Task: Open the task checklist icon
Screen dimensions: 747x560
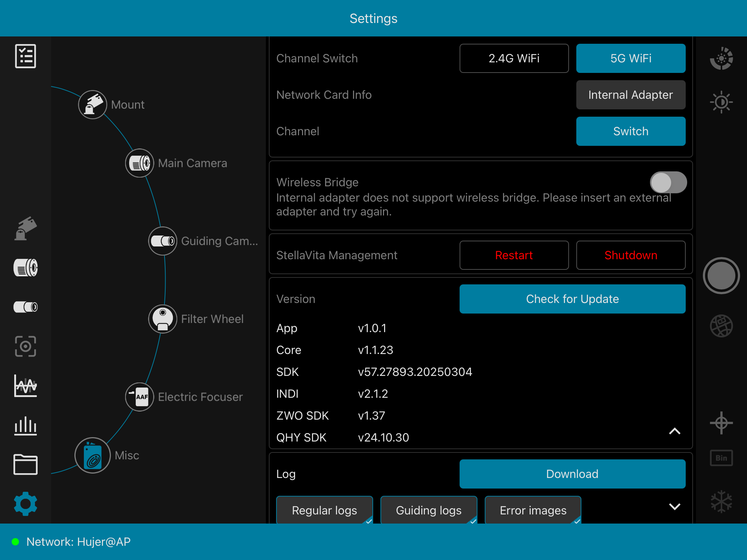Action: coord(25,56)
